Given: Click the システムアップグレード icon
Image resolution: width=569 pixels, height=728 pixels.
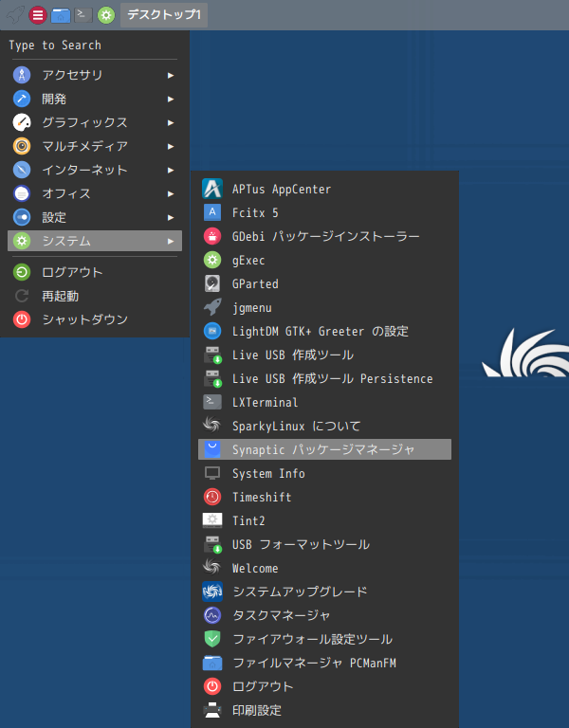Looking at the screenshot, I should pos(212,591).
